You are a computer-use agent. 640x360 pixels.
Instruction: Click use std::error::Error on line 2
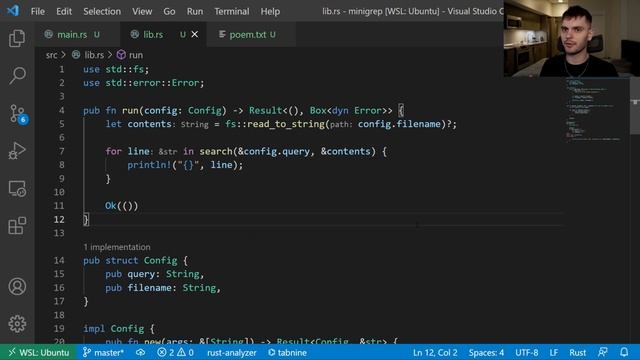(x=143, y=83)
